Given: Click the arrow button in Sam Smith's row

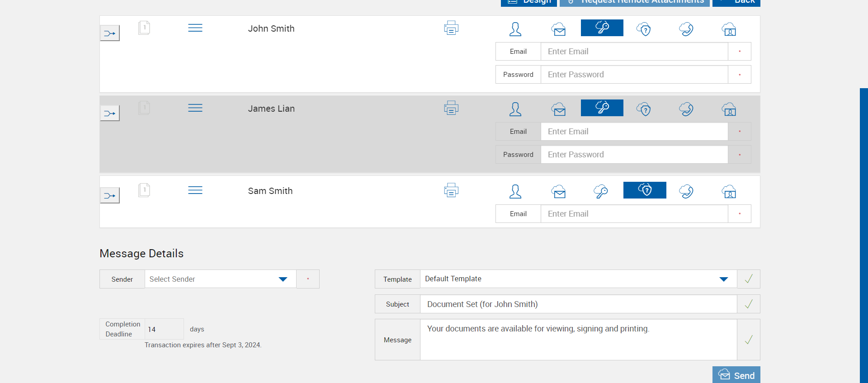Looking at the screenshot, I should click(110, 195).
